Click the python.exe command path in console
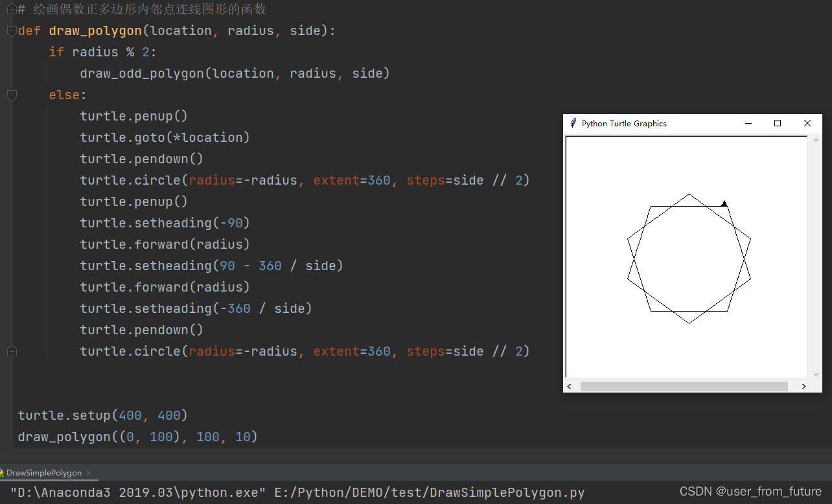Screen dimensions: 832x504 click(x=138, y=493)
